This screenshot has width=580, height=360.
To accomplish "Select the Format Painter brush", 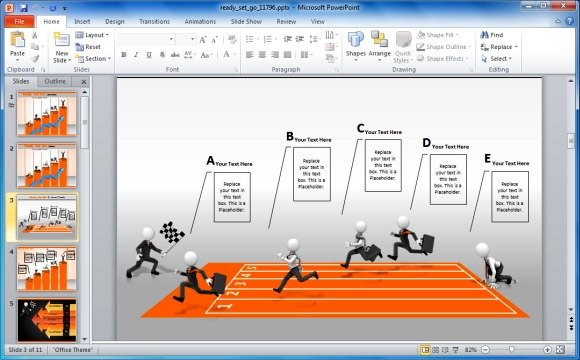I will (35, 58).
